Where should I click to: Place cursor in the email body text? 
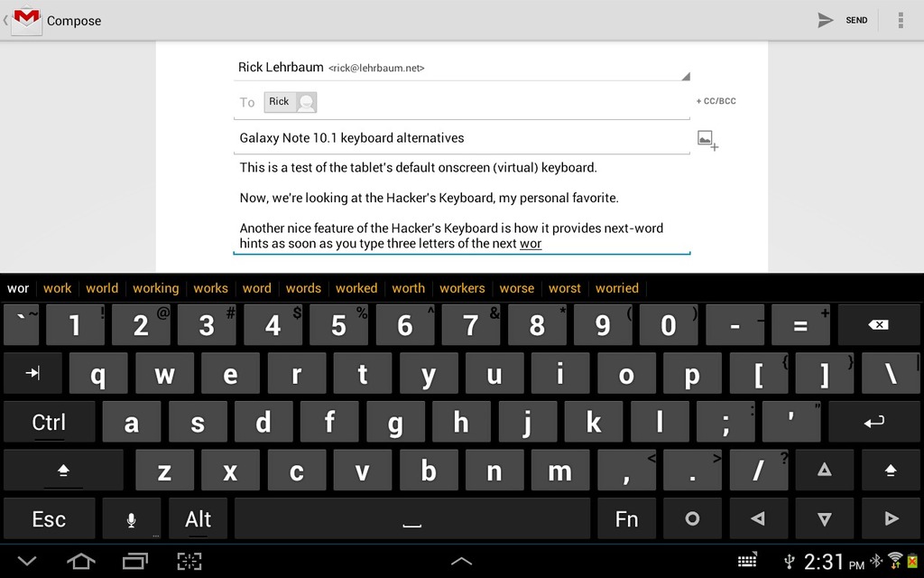pos(461,205)
